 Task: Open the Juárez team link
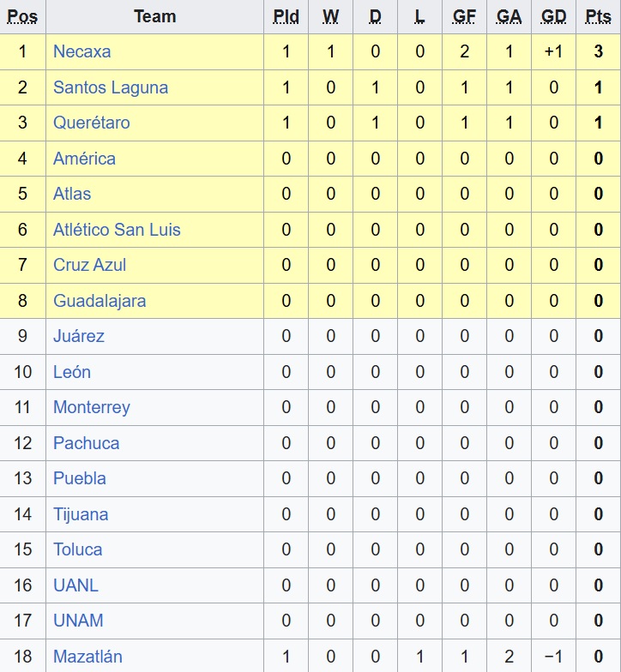(79, 336)
